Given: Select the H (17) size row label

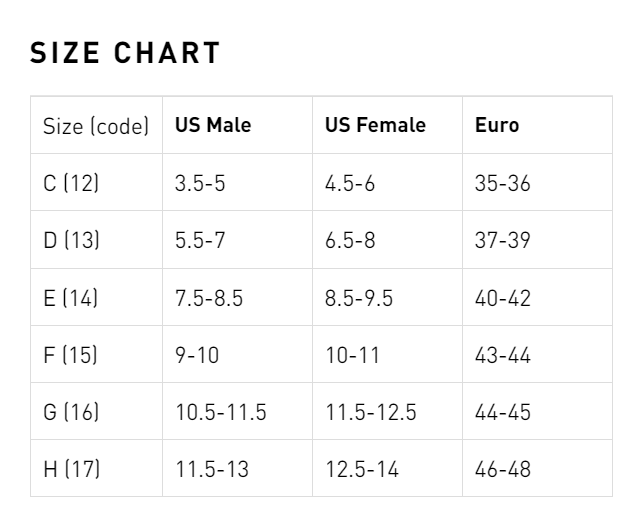Looking at the screenshot, I should pos(72,469).
